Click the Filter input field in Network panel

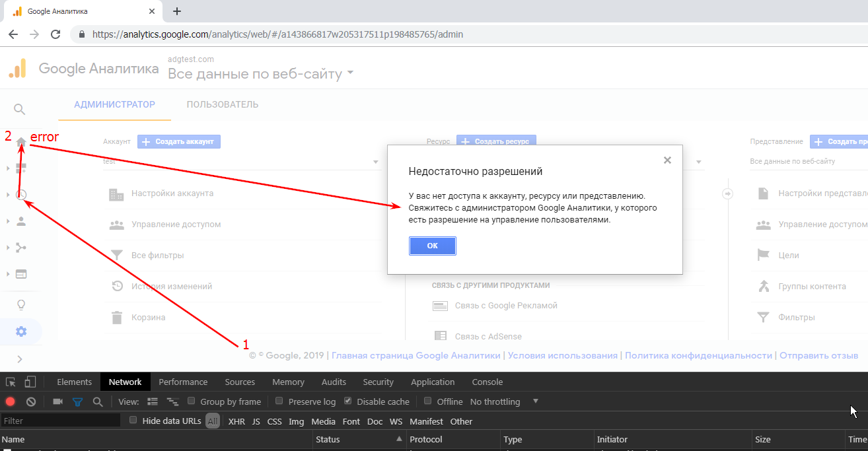click(x=59, y=419)
